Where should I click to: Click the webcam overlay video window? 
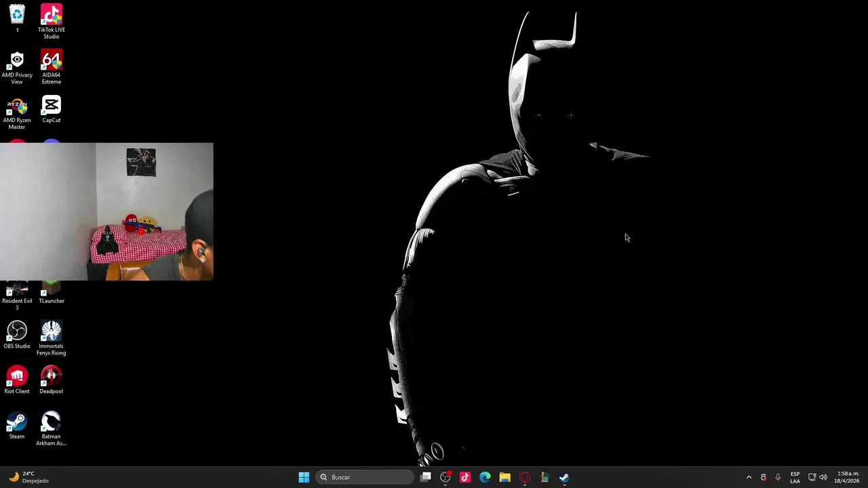[x=106, y=211]
